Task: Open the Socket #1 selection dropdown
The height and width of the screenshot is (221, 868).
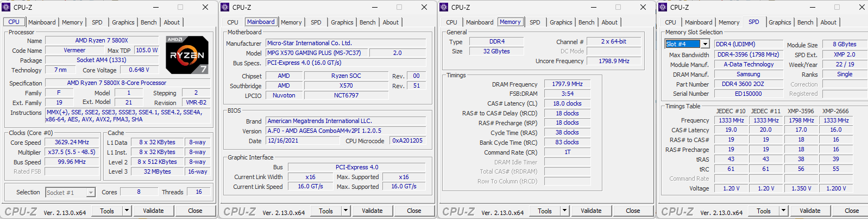Action: pos(70,192)
